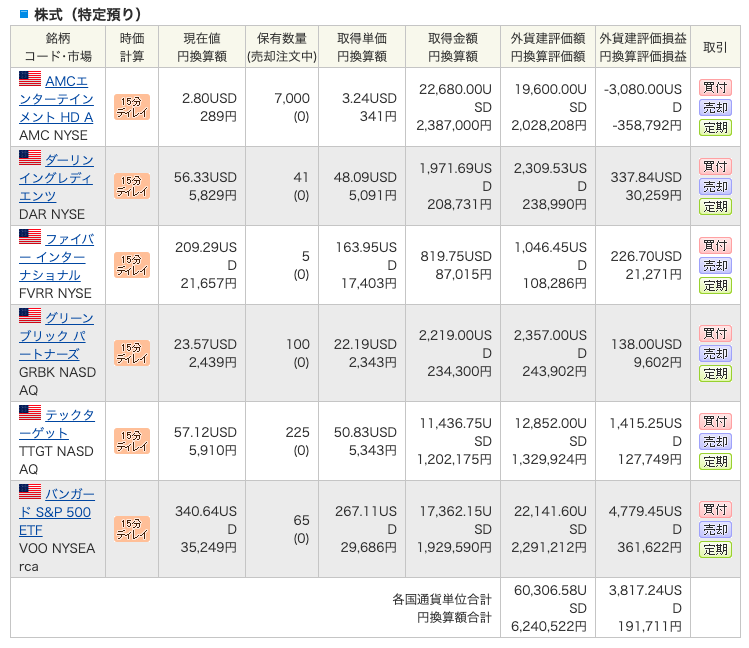Image resolution: width=749 pixels, height=648 pixels.
Task: Open テックターゲット stock link
Action: click(56, 424)
